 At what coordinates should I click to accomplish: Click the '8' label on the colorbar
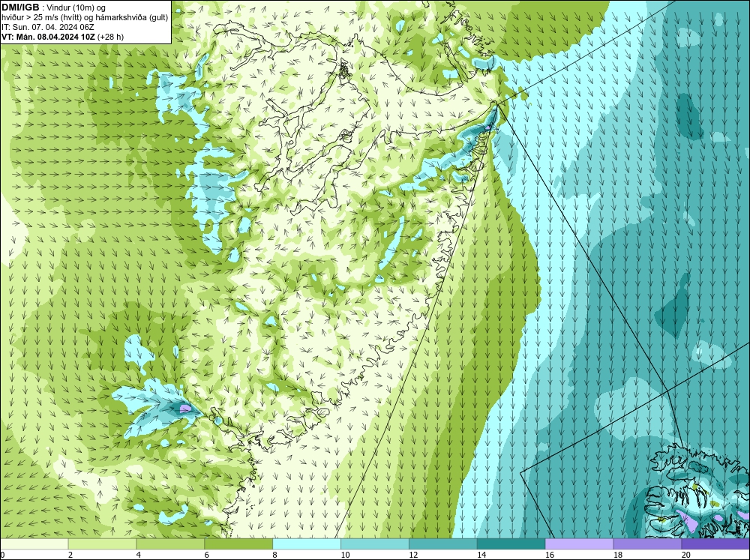[275, 555]
